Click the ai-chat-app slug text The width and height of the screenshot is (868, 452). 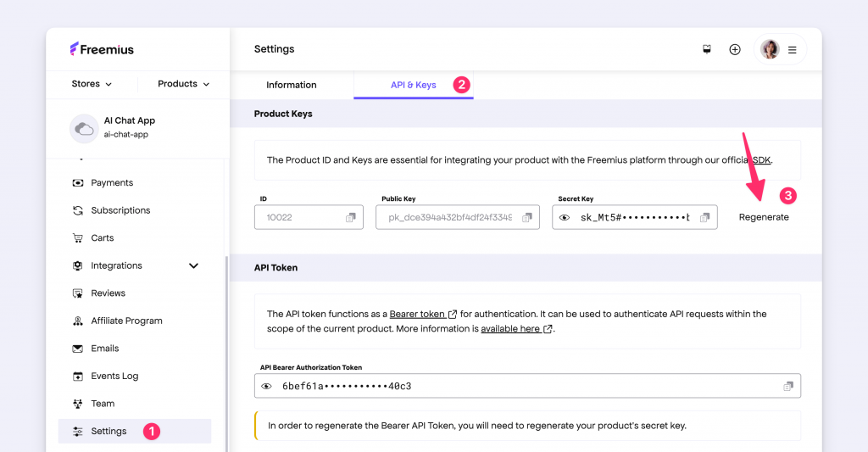[x=126, y=135]
